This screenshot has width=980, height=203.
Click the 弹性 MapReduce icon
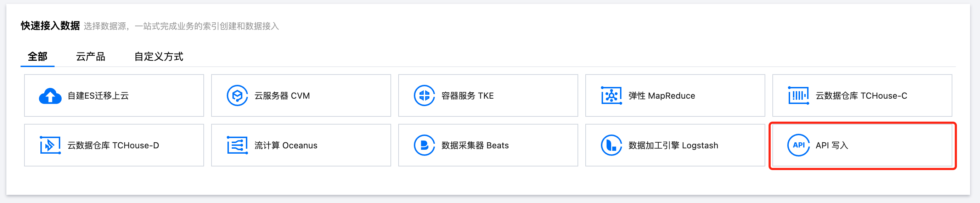coord(611,95)
